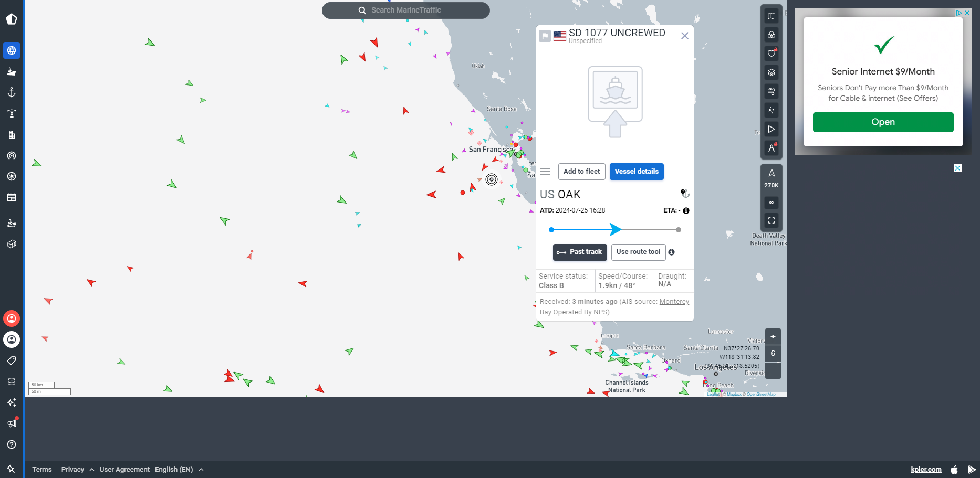Click Add to fleet button

[x=581, y=172]
